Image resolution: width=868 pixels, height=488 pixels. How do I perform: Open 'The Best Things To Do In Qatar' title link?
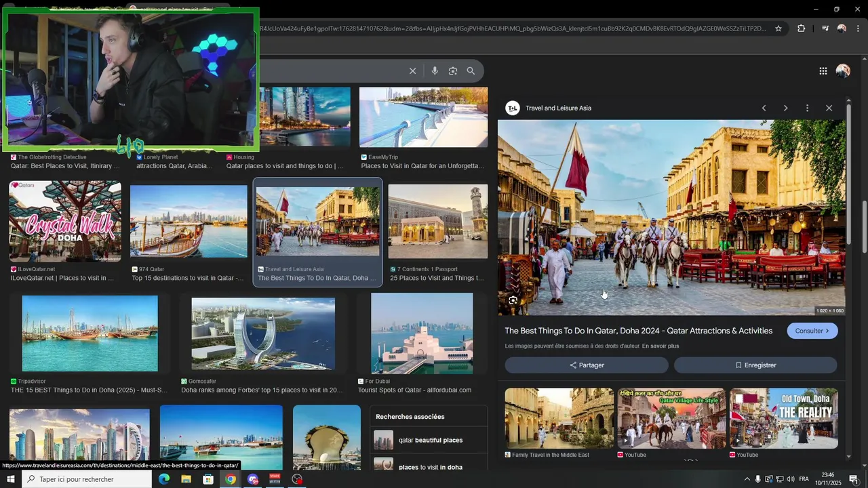pyautogui.click(x=638, y=331)
